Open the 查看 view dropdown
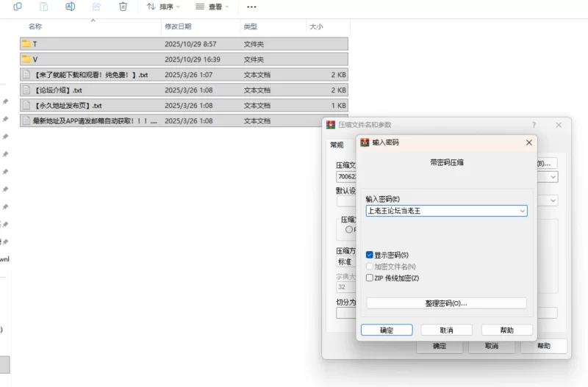This screenshot has height=387, width=588. (x=212, y=7)
